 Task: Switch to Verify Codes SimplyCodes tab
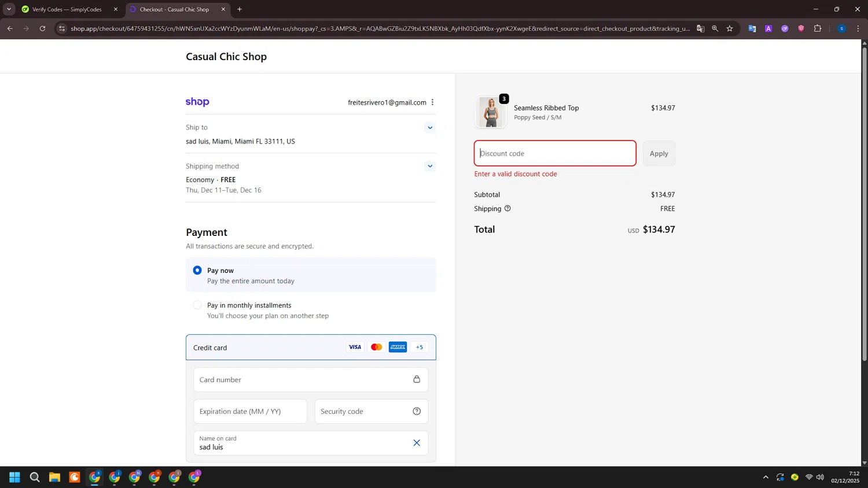(x=67, y=9)
